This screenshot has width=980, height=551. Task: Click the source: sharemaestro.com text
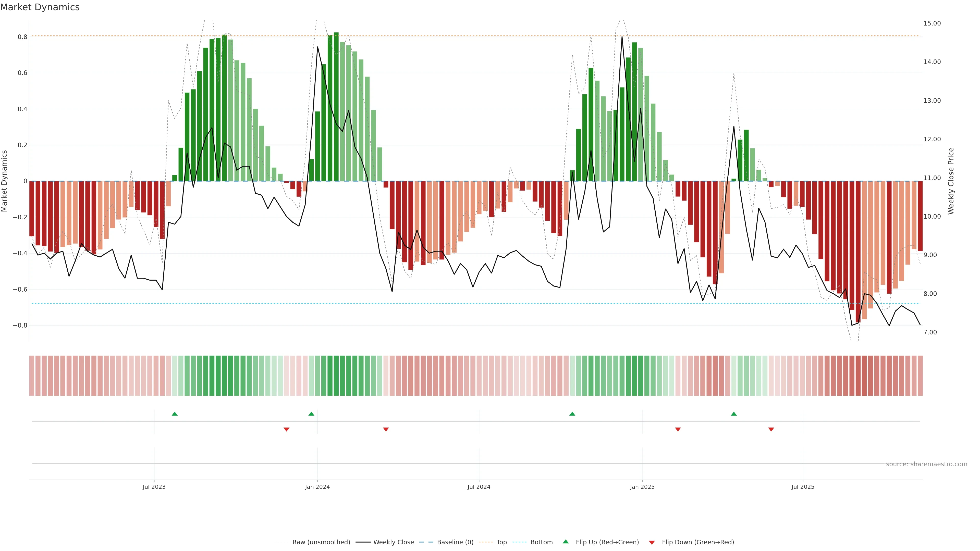click(926, 464)
